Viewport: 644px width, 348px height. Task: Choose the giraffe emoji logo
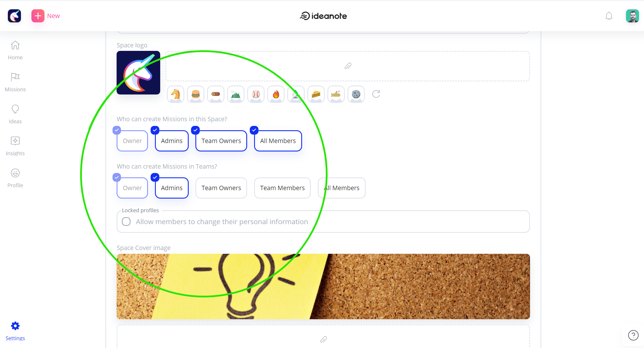point(176,94)
